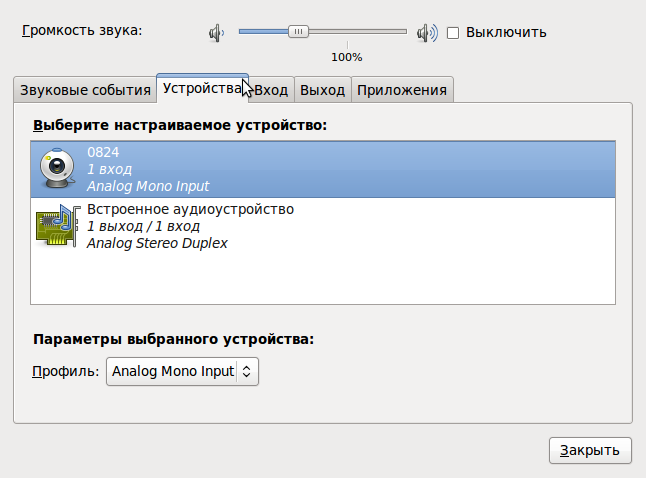Click the loud speaker icon beside slider
Image resolution: width=646 pixels, height=478 pixels.
[427, 32]
